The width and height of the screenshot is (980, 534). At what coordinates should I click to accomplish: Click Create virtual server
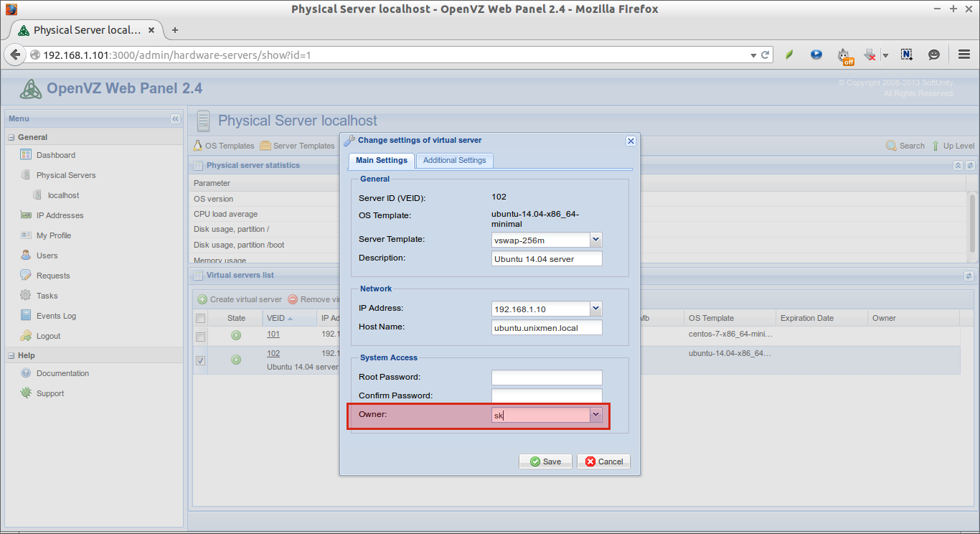point(240,299)
